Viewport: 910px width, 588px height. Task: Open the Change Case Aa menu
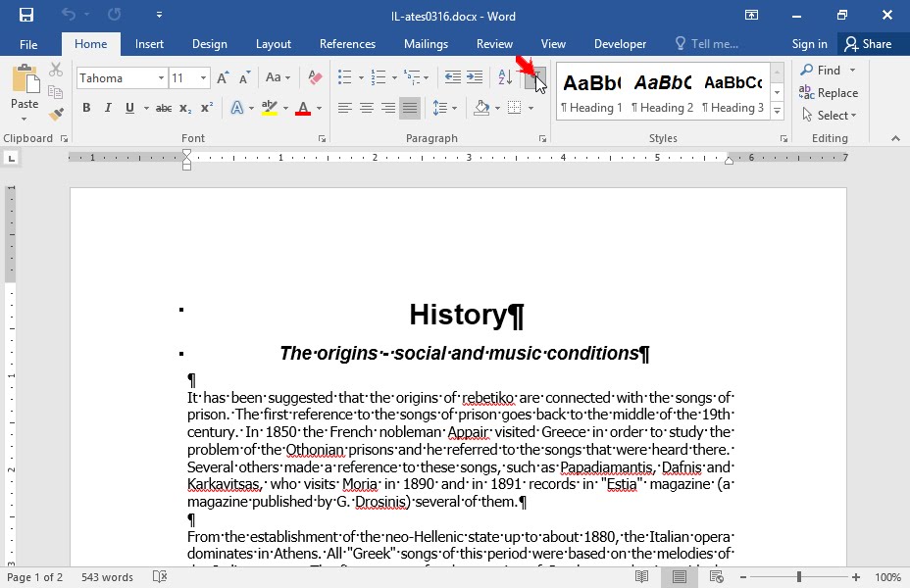click(x=278, y=77)
